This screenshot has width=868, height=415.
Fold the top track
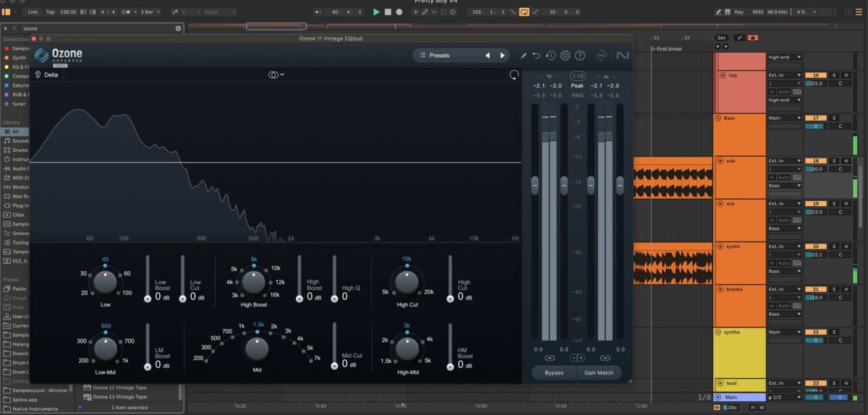pyautogui.click(x=722, y=75)
